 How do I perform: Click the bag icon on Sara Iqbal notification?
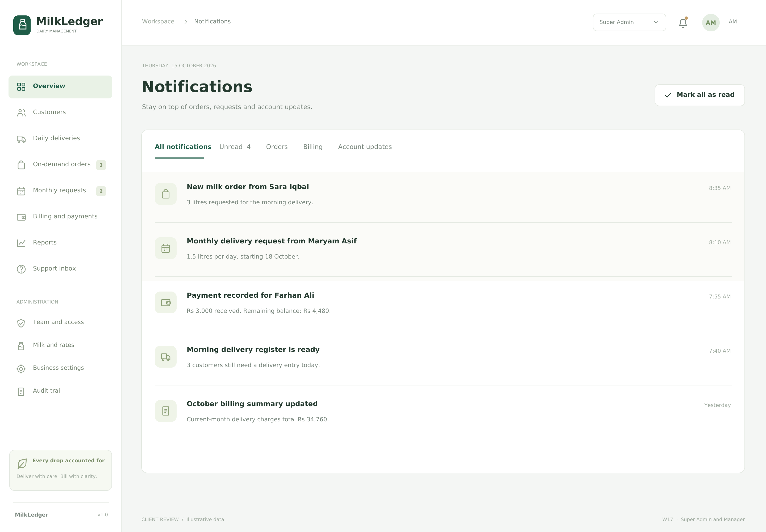point(166,194)
